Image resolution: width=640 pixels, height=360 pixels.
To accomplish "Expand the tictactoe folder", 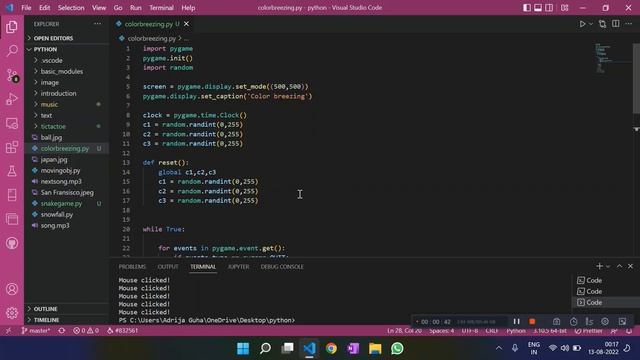I will point(67,127).
